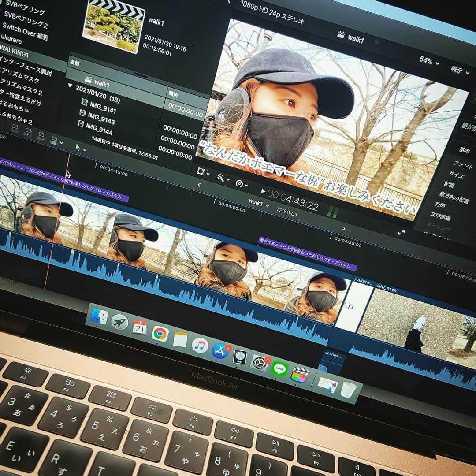Open the tool selection dropdown arrow
The width and height of the screenshot is (476, 476).
pyautogui.click(x=85, y=150)
